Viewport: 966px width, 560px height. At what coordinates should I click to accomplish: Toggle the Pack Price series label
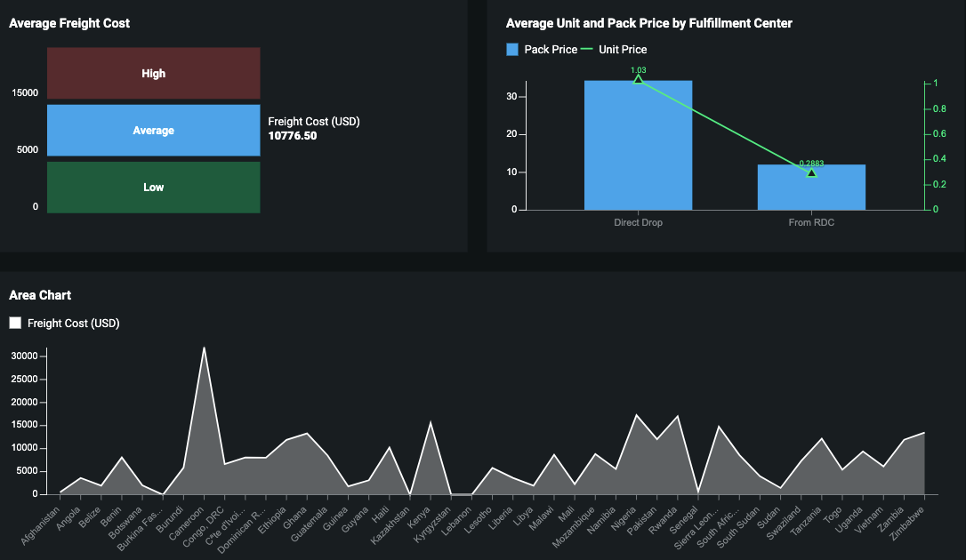[x=551, y=50]
